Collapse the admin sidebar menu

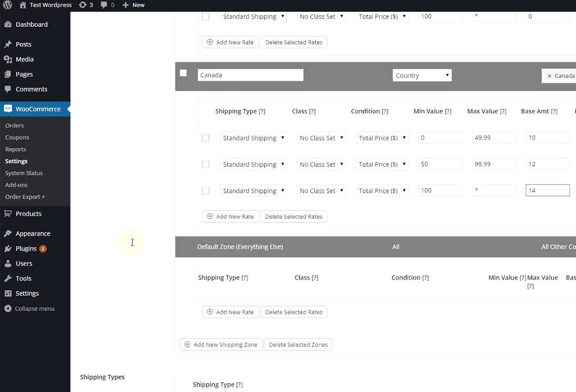click(x=34, y=309)
